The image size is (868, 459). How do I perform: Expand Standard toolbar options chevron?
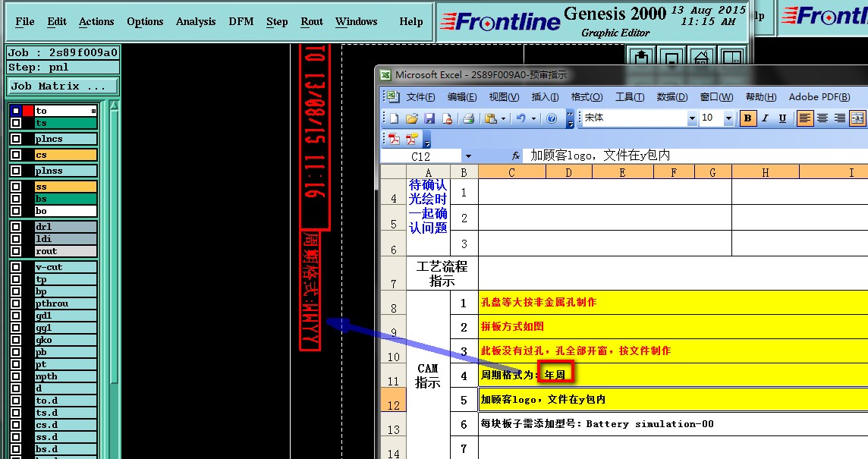(570, 119)
